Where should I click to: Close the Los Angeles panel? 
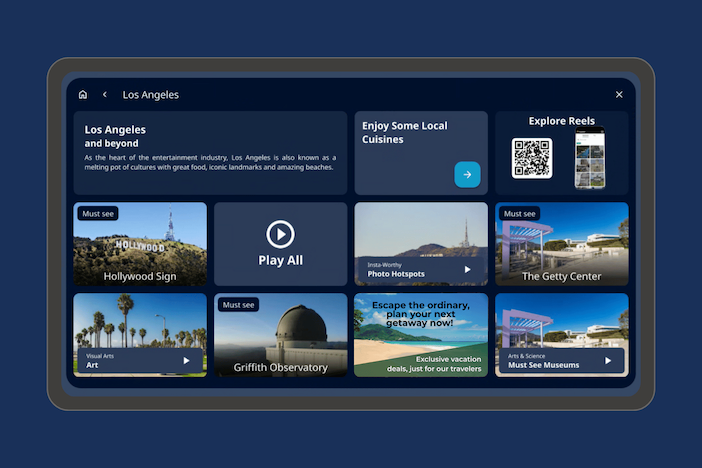(619, 95)
